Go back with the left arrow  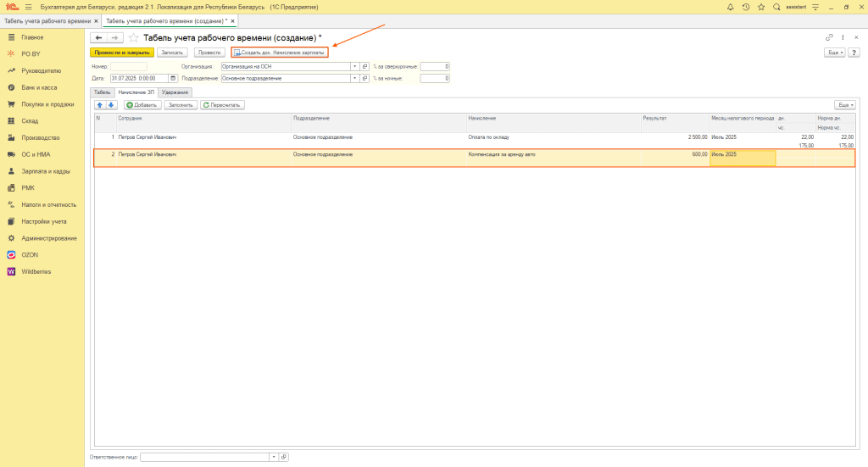tap(98, 37)
